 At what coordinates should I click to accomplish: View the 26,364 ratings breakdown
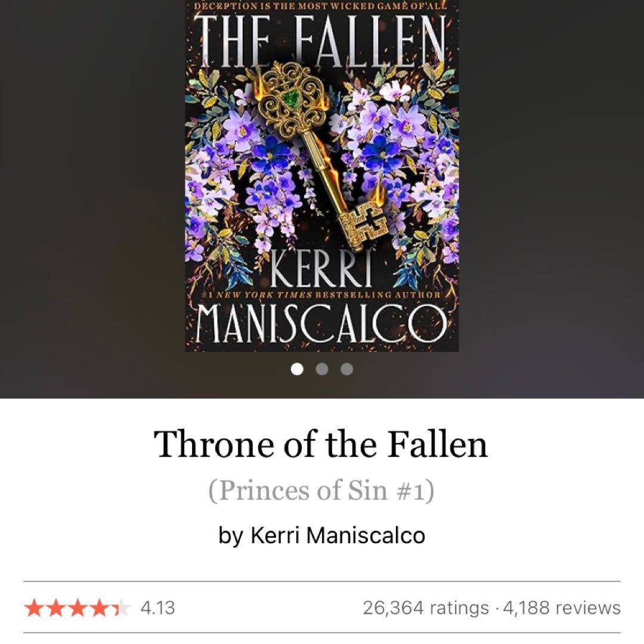(x=426, y=608)
